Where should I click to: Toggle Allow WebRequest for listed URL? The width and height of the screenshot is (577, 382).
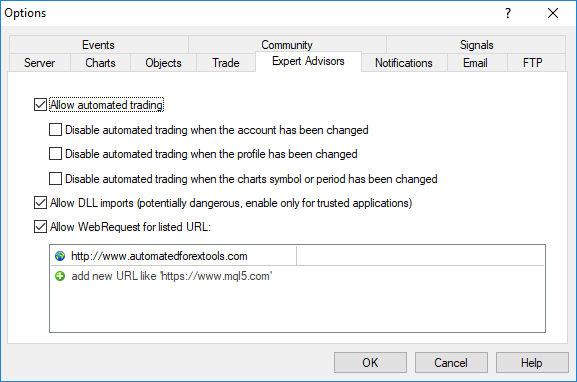[40, 227]
